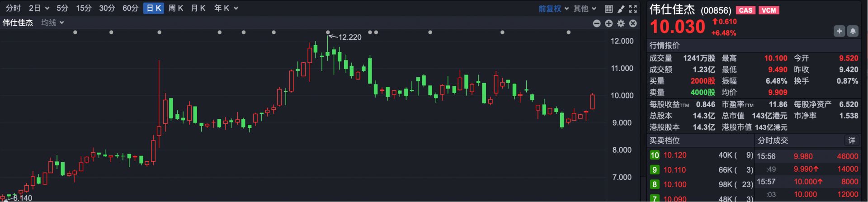Select the 60分 timeframe

click(x=130, y=8)
